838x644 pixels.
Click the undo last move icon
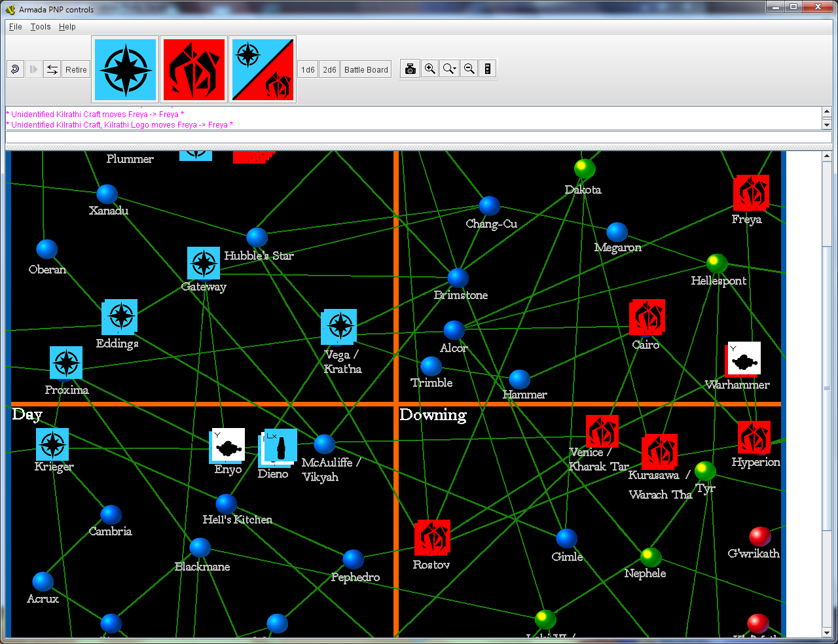click(15, 69)
